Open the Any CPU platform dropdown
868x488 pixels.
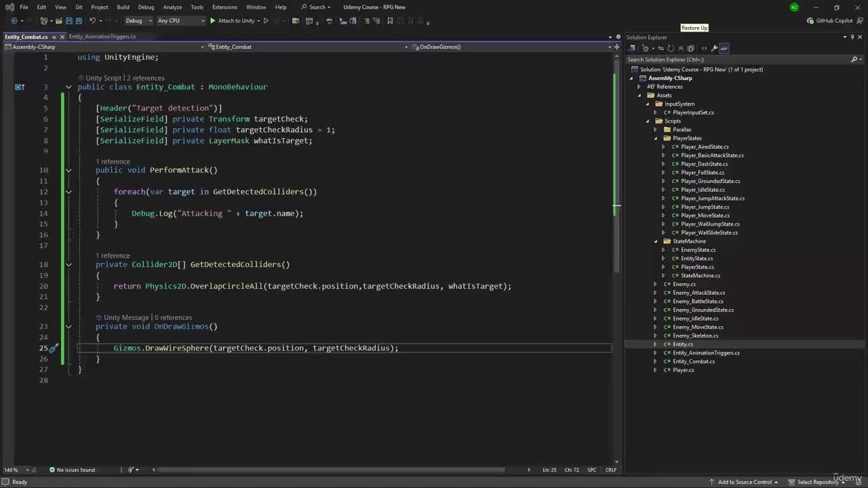[x=180, y=21]
